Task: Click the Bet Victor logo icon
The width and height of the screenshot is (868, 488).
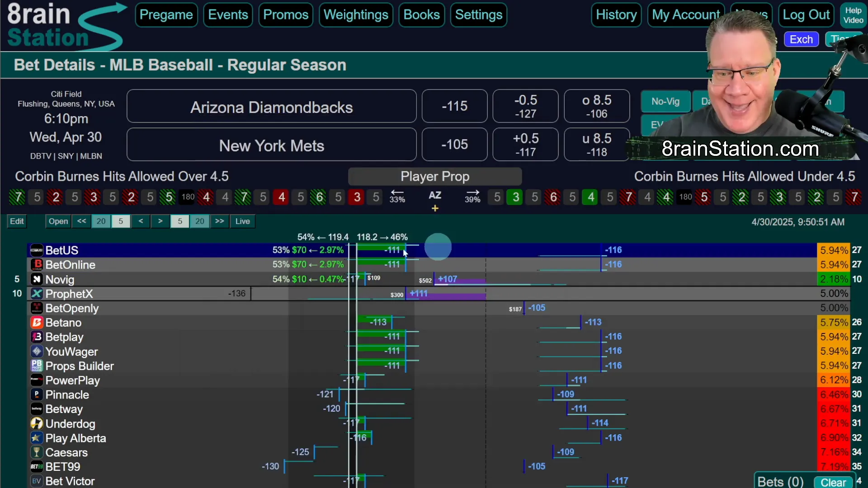Action: 37,481
